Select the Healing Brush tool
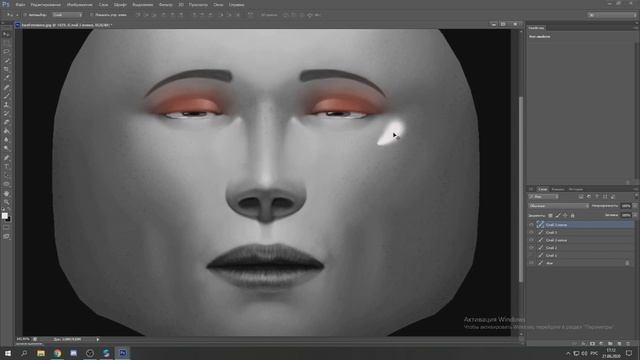640x360 pixels. [6, 87]
